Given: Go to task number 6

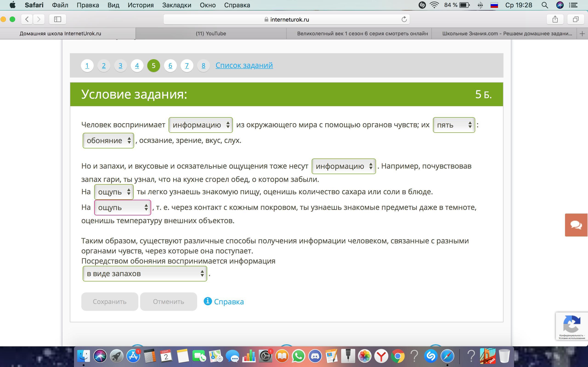Looking at the screenshot, I should tap(170, 66).
